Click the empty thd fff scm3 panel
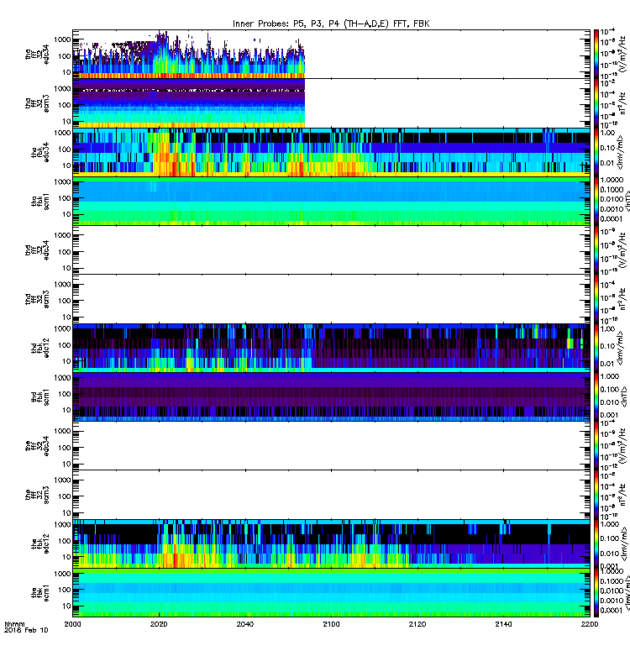Screen dimensions: 630x672 (331, 299)
